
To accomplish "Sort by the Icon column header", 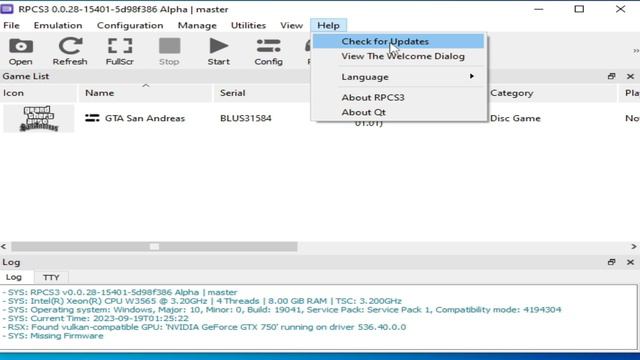I will tap(38, 93).
